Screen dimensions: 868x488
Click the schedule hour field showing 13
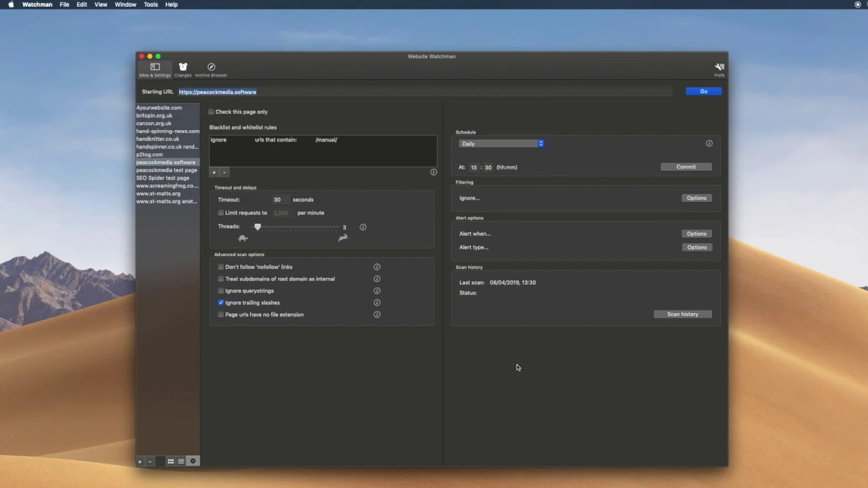pos(474,167)
